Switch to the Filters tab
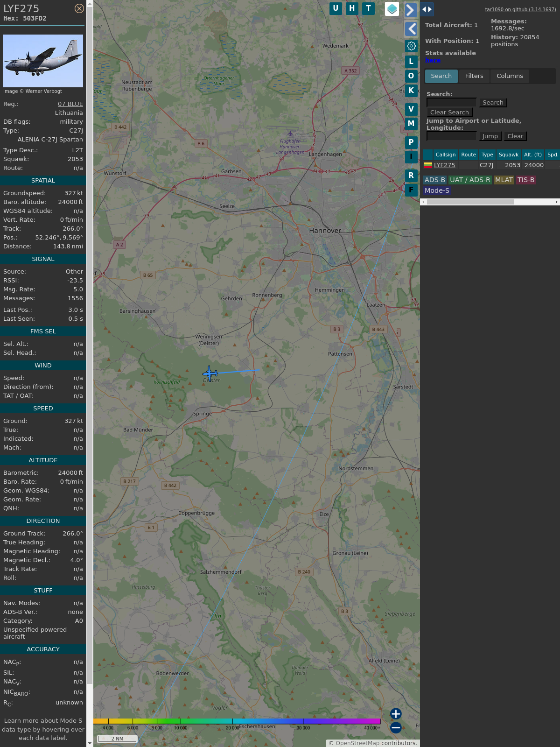The height and width of the screenshot is (747, 560). [474, 76]
